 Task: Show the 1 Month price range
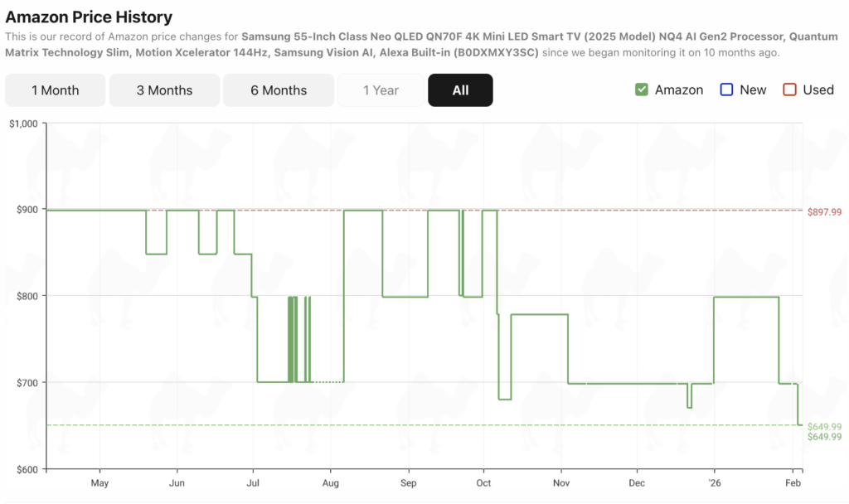pos(55,90)
